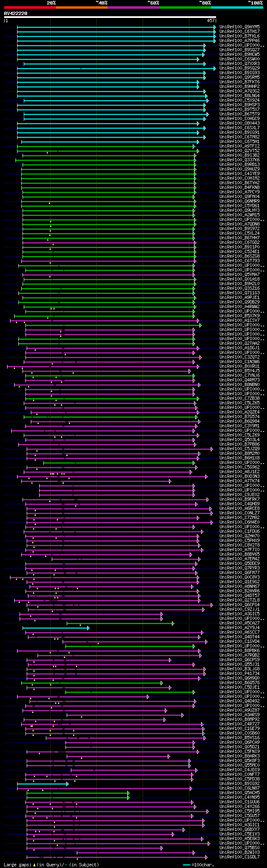Open the UniRef100_B0D3N3 entry

[x=239, y=476]
